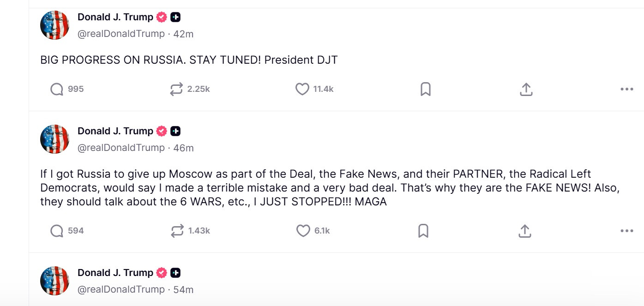The image size is (644, 306).
Task: Share the post mentioning Moscow
Action: click(524, 231)
